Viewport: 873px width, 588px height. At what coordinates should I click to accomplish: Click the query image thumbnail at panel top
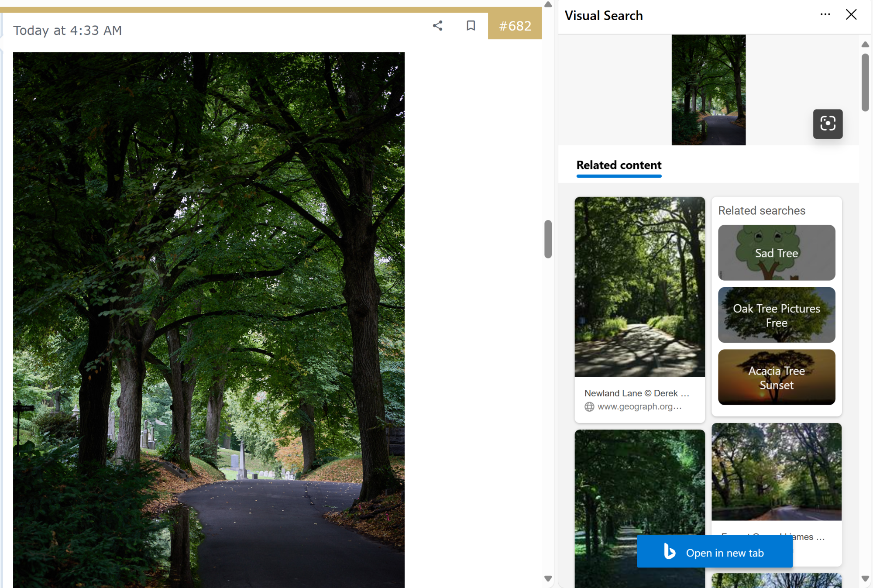tap(708, 89)
